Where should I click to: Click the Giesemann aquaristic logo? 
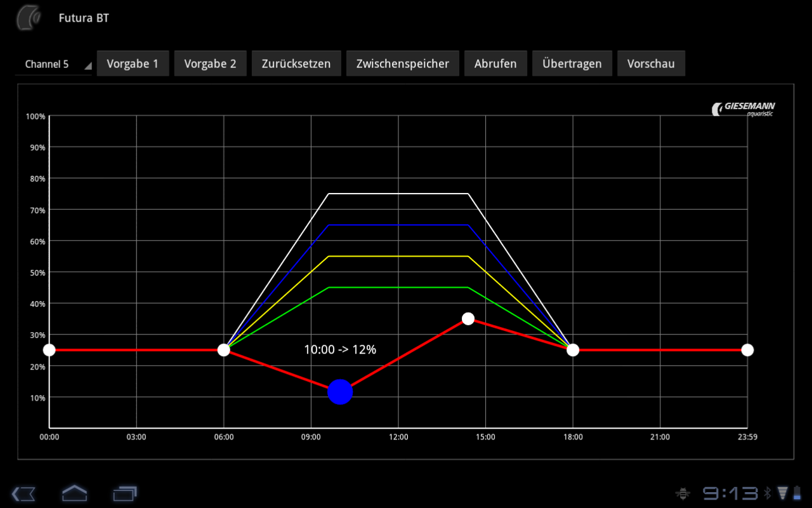743,109
